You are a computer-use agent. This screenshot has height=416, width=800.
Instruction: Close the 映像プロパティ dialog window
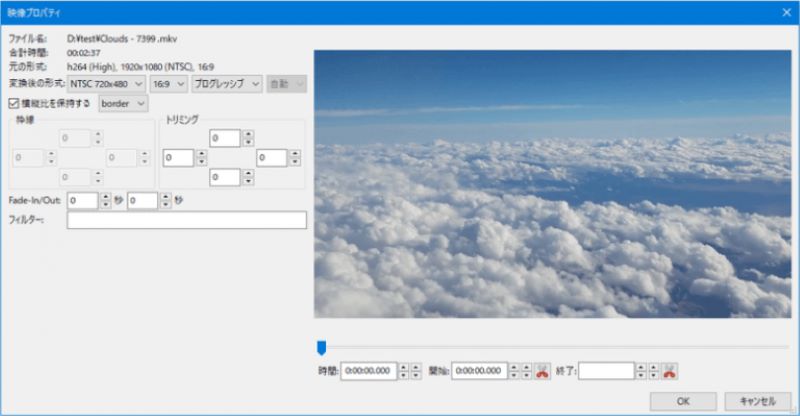785,12
